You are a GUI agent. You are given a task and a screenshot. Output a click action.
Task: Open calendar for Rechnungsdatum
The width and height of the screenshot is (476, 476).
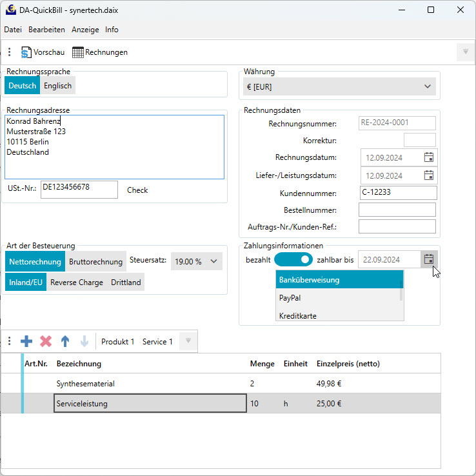[429, 157]
